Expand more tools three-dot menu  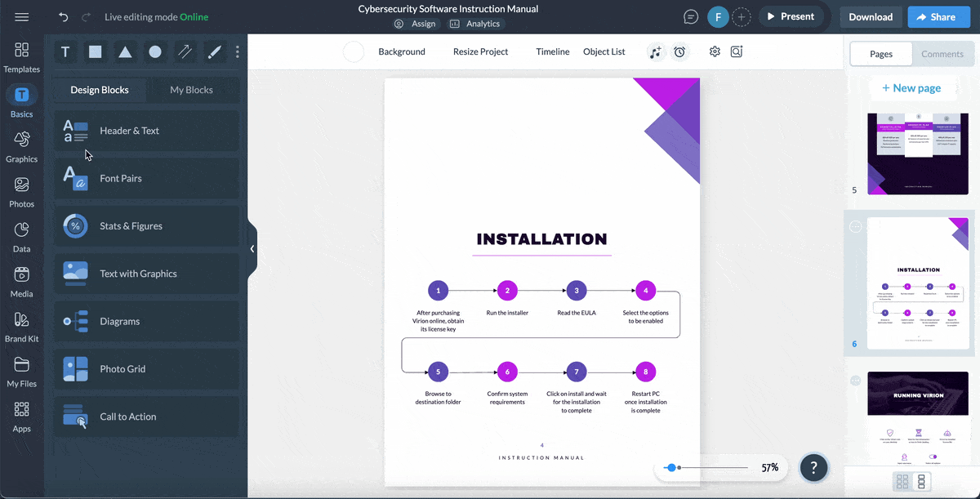[238, 52]
